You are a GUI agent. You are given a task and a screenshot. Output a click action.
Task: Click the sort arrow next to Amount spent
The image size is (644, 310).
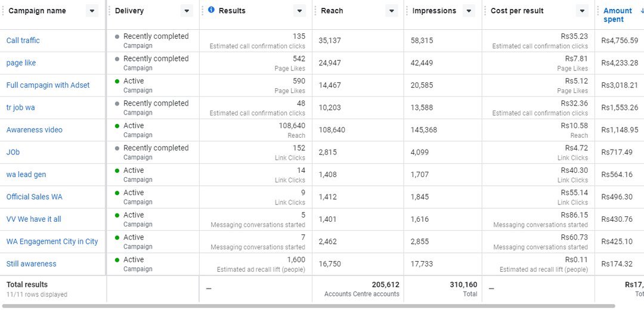tap(642, 11)
